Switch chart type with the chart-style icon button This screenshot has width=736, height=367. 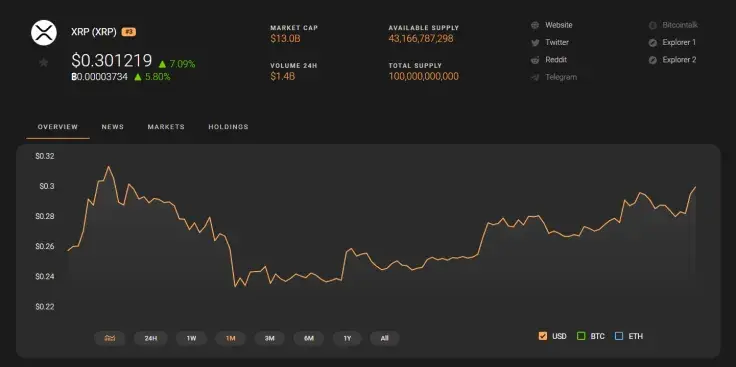109,338
